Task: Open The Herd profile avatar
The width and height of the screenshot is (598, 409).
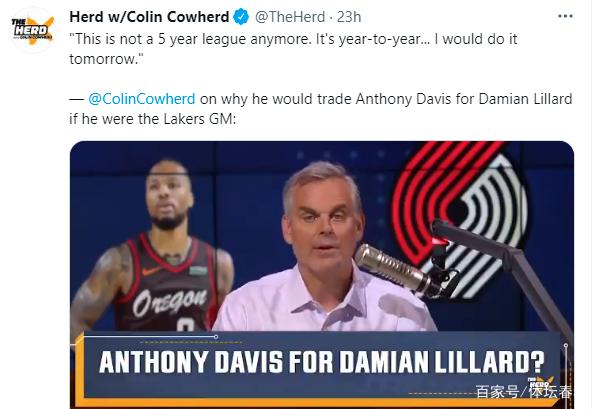Action: tap(32, 29)
